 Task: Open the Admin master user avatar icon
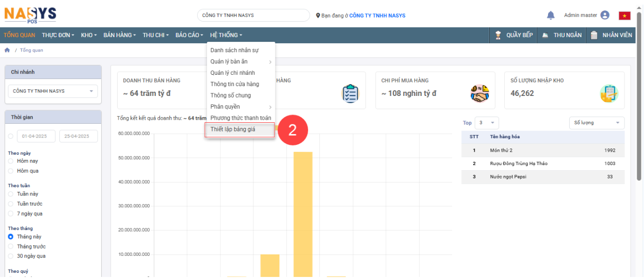pos(605,15)
